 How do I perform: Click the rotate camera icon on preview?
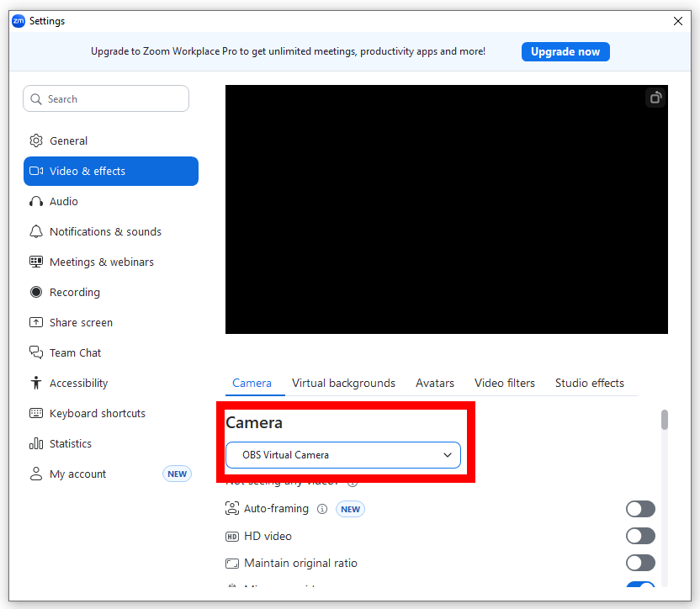(x=655, y=98)
